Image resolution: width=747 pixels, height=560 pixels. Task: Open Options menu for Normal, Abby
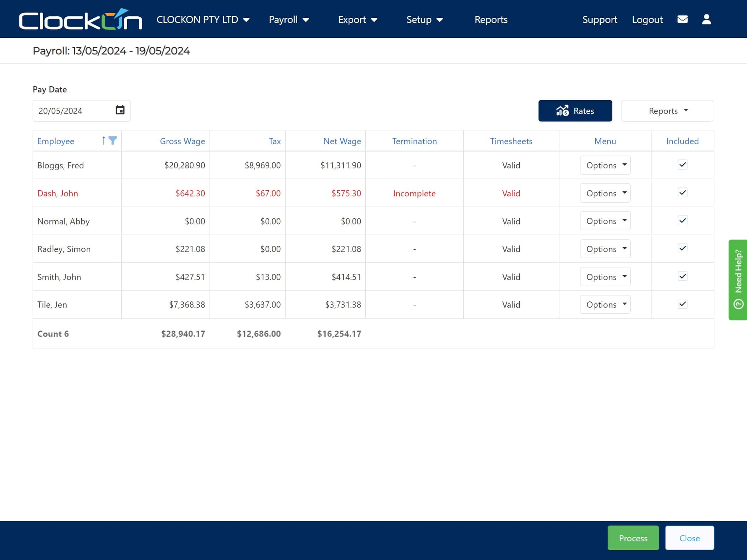point(605,221)
